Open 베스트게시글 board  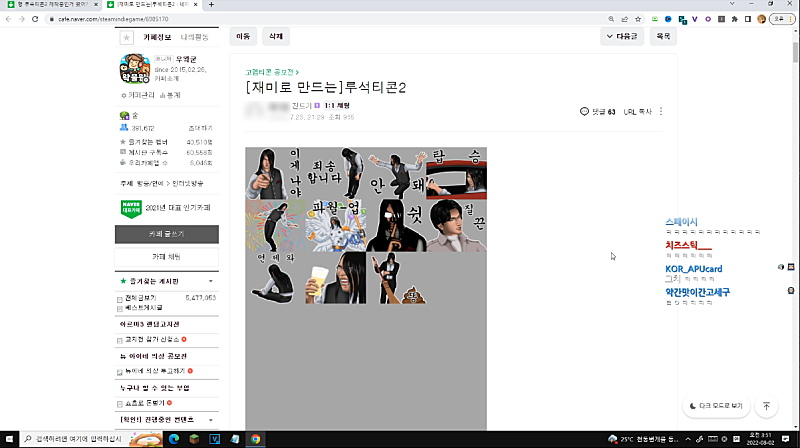(144, 308)
